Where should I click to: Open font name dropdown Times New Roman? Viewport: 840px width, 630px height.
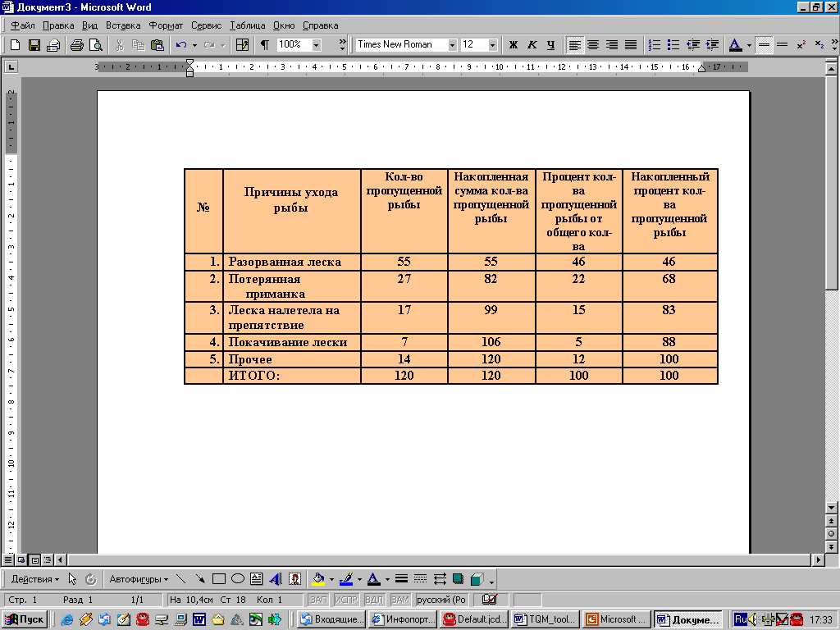pos(452,45)
